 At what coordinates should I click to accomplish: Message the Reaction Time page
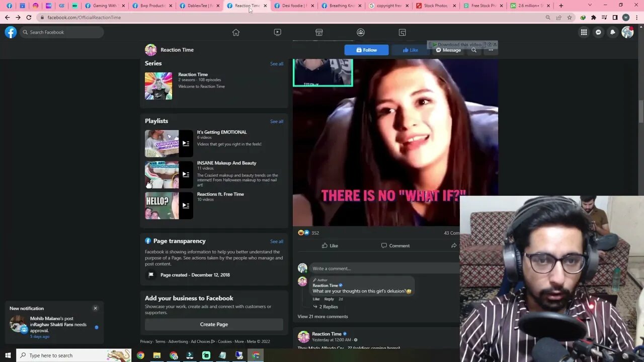click(x=448, y=50)
